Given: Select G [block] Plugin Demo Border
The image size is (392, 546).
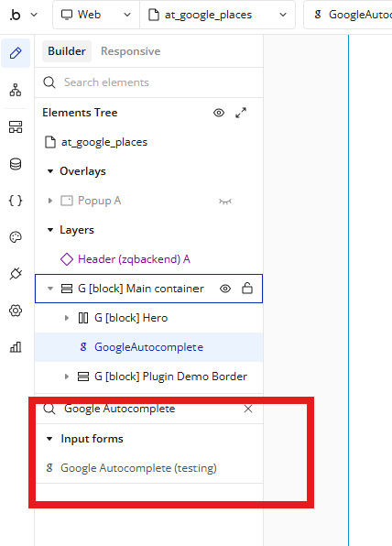Looking at the screenshot, I should 170,377.
